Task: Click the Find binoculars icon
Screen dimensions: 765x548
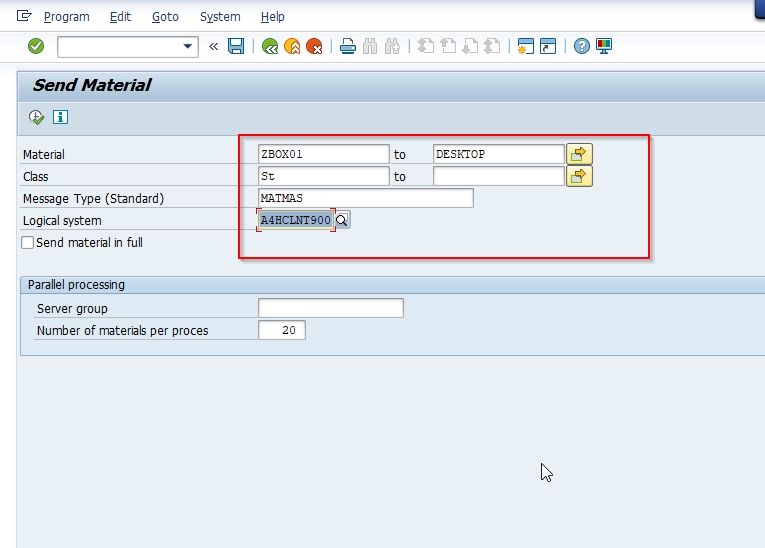Action: [x=370, y=46]
